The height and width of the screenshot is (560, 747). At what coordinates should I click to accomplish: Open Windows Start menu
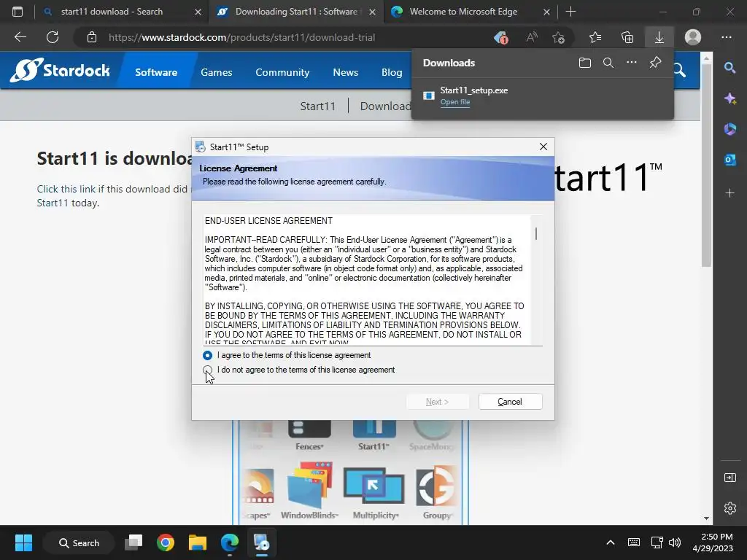(x=23, y=542)
